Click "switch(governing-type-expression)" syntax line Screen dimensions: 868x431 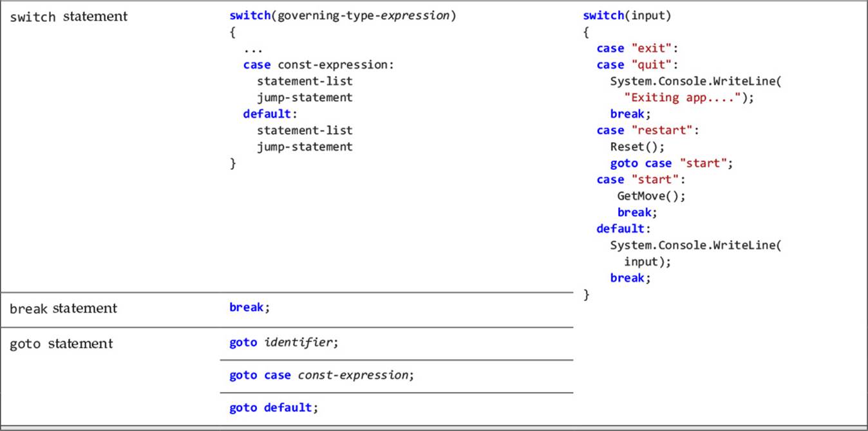click(343, 16)
